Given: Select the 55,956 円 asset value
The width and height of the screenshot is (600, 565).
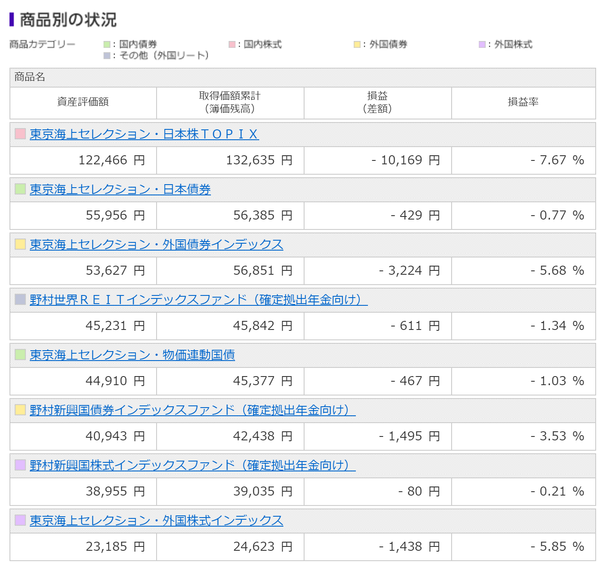Looking at the screenshot, I should pyautogui.click(x=115, y=215).
